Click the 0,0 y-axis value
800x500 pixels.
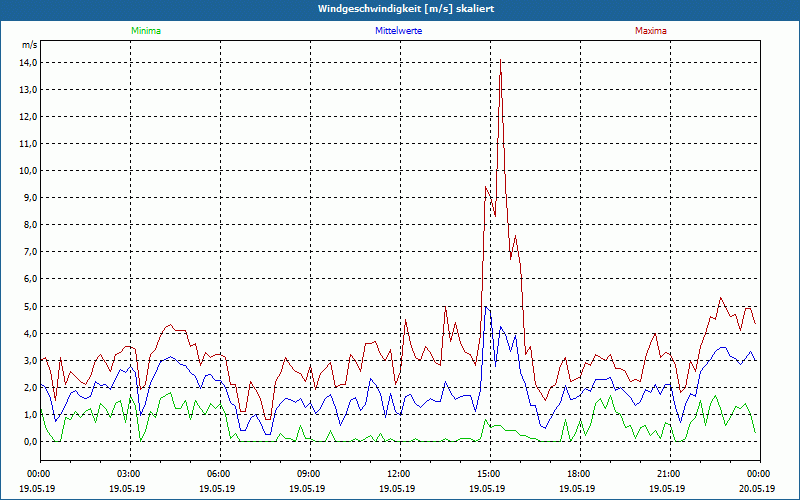click(30, 442)
